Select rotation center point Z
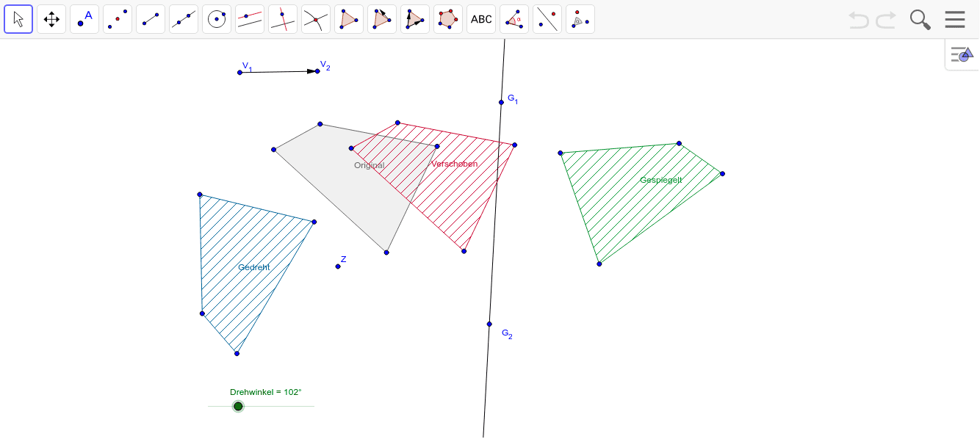This screenshot has height=439, width=980. click(x=338, y=266)
